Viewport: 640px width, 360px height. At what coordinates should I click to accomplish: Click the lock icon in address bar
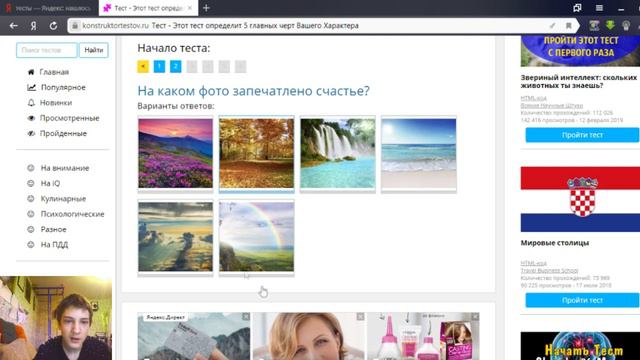(x=75, y=26)
